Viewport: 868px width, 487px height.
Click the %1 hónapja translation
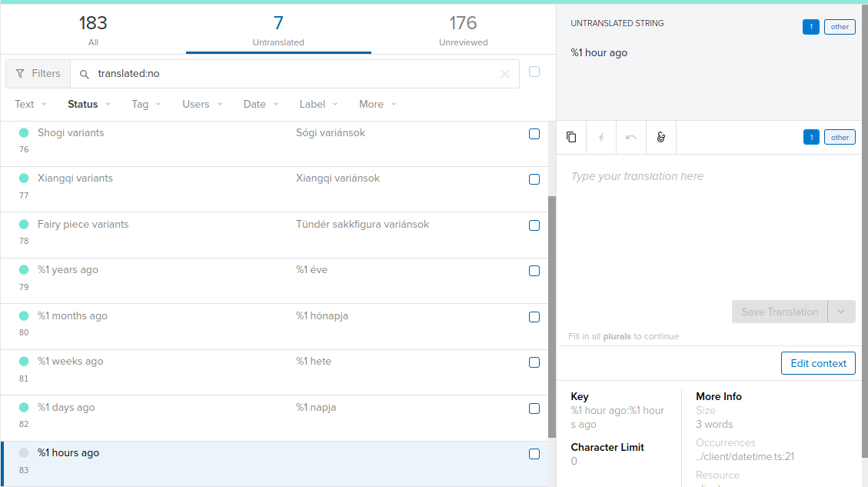point(322,315)
